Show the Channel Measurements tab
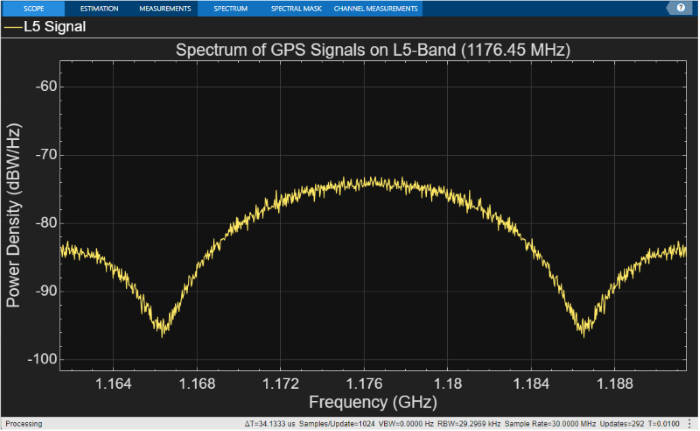Image resolution: width=700 pixels, height=431 pixels. click(375, 8)
